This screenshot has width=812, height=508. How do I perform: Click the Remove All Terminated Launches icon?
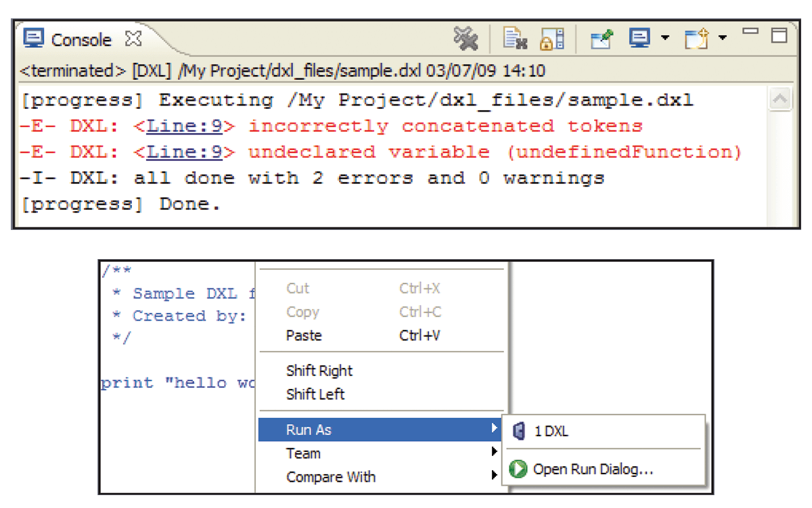466,39
